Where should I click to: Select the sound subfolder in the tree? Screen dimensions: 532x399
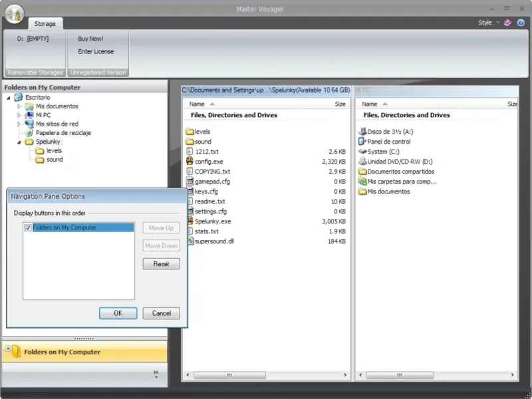49,160
